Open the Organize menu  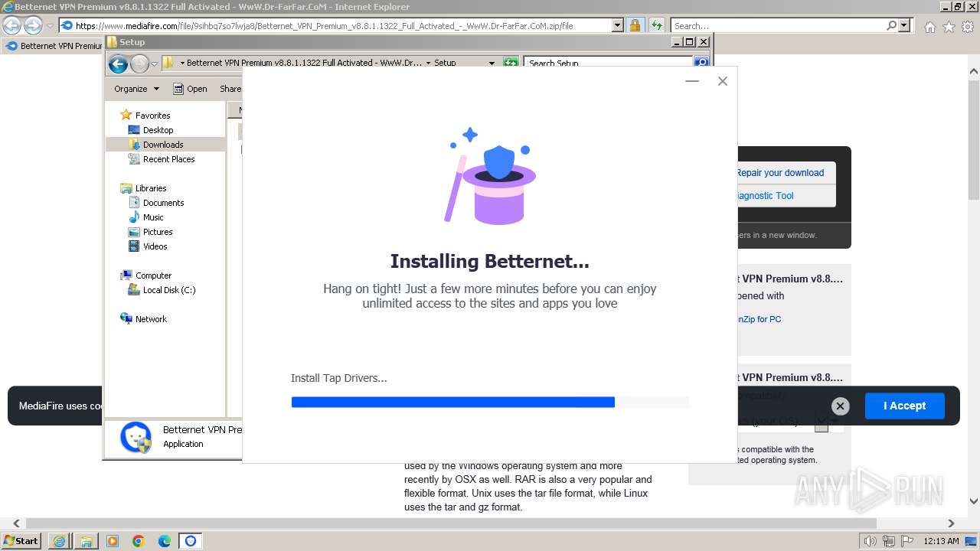[136, 89]
